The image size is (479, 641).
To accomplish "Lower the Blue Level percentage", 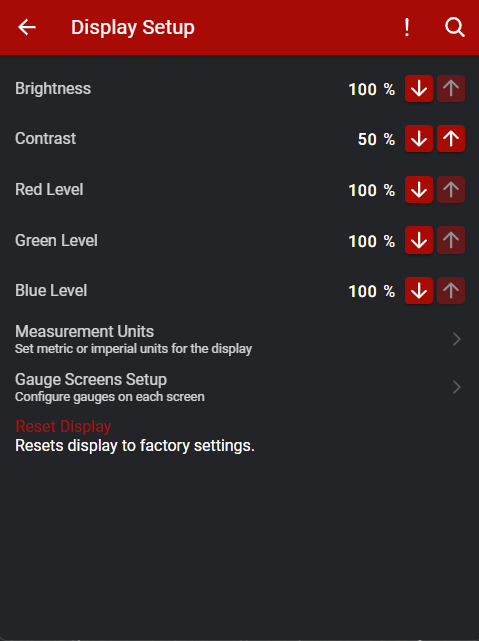I will coord(419,290).
